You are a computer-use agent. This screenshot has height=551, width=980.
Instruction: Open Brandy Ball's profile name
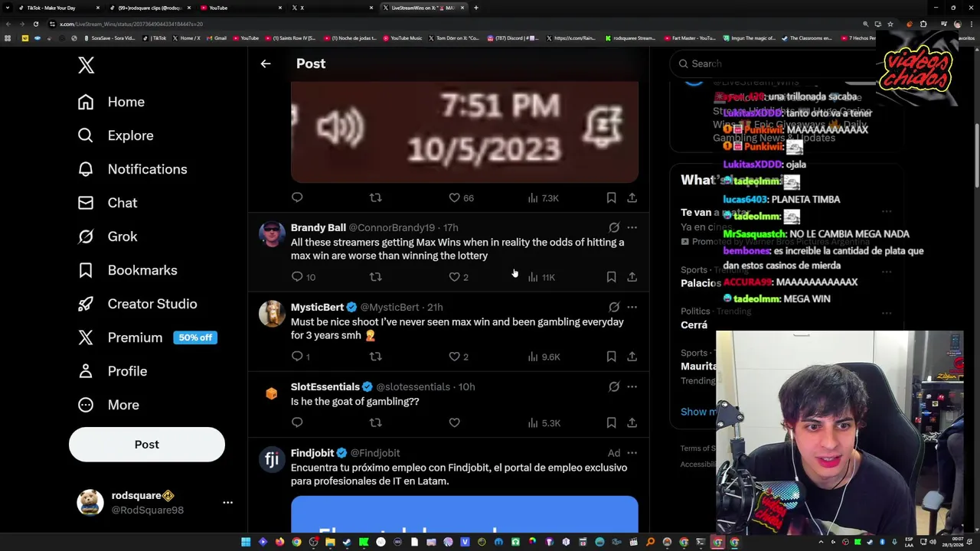(x=318, y=227)
